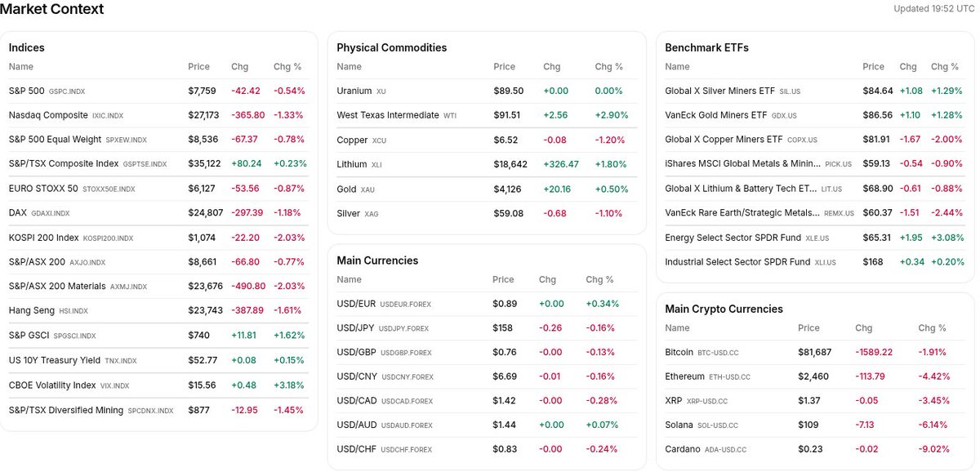Click Energy Select Sector +3.08% change

tap(948, 238)
